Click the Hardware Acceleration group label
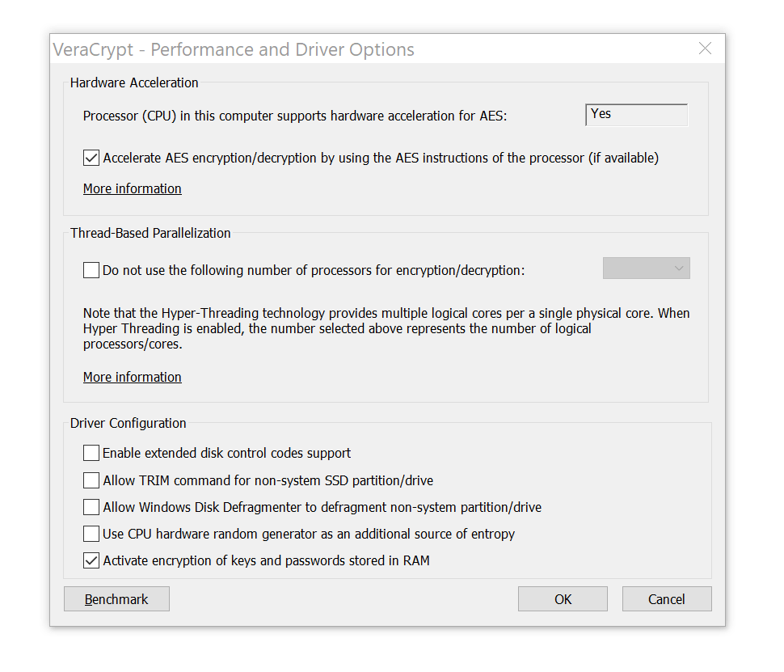 point(134,82)
